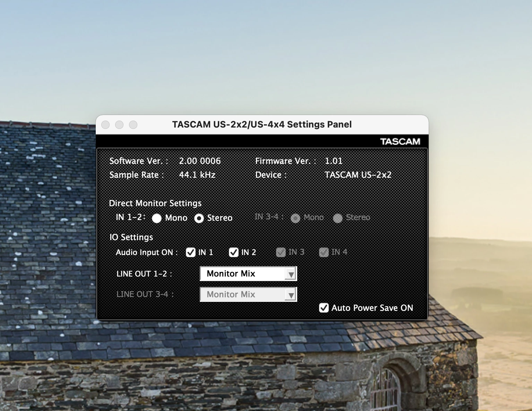Image resolution: width=532 pixels, height=411 pixels.
Task: Click the 'Sample Rate :' label
Action: coord(137,175)
